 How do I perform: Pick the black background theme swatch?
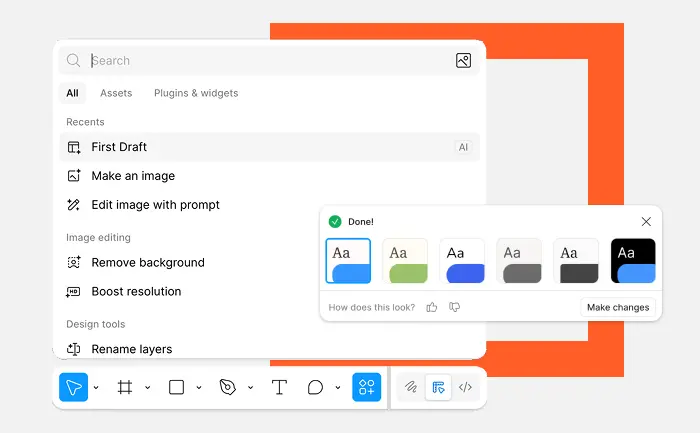633,261
